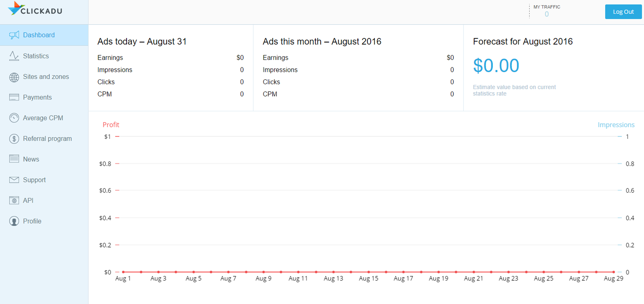Click the Profile user avatar icon
Viewport: 644px width, 304px height.
(14, 221)
